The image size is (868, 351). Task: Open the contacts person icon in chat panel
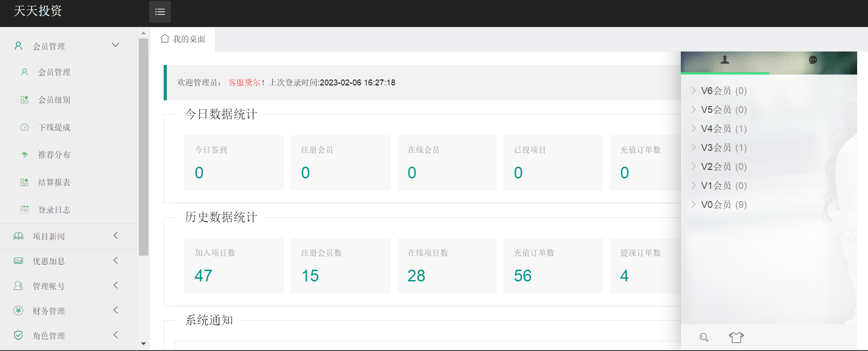pyautogui.click(x=725, y=60)
